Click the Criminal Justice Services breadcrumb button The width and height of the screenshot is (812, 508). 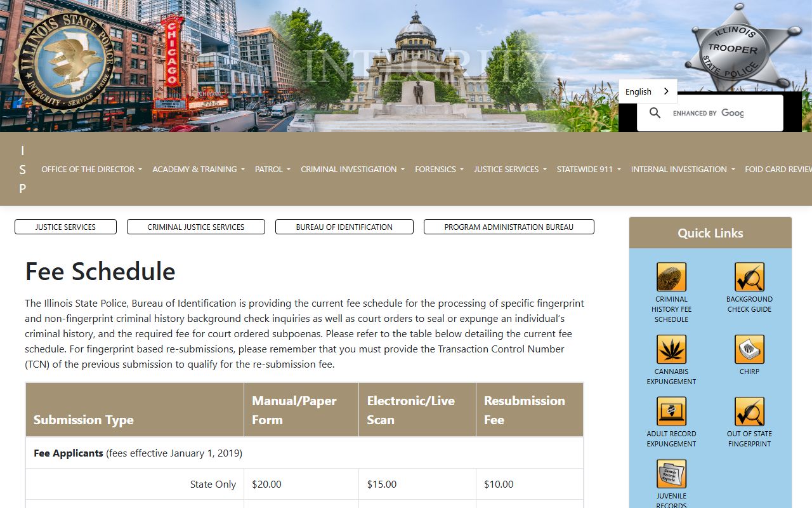pyautogui.click(x=196, y=227)
